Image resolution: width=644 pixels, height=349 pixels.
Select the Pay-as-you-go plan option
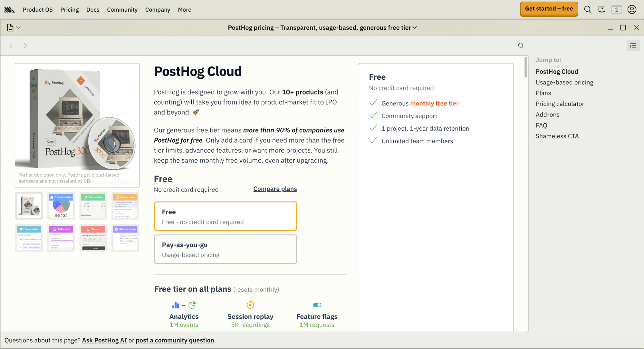[x=225, y=249]
